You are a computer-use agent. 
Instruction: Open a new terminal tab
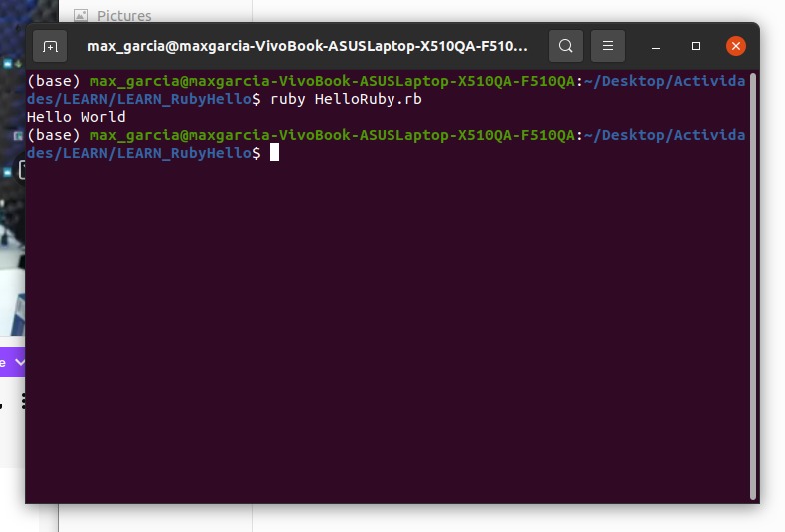pos(50,46)
